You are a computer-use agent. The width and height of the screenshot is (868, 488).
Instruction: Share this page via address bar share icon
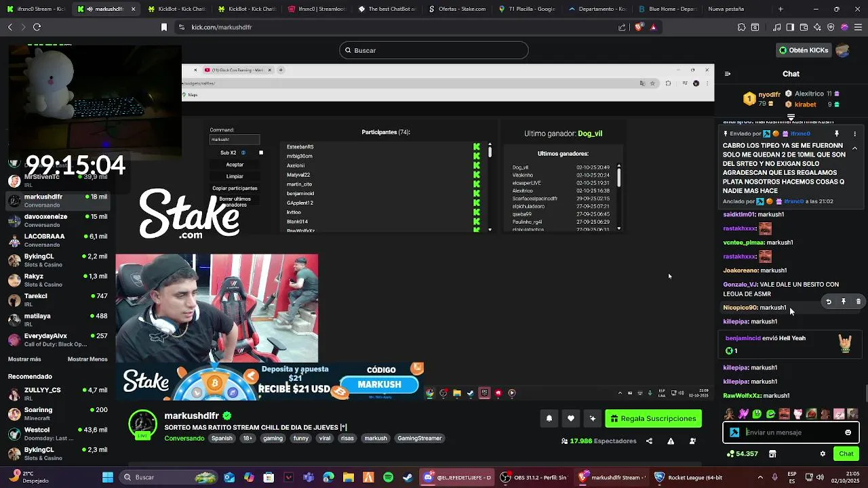tap(622, 27)
